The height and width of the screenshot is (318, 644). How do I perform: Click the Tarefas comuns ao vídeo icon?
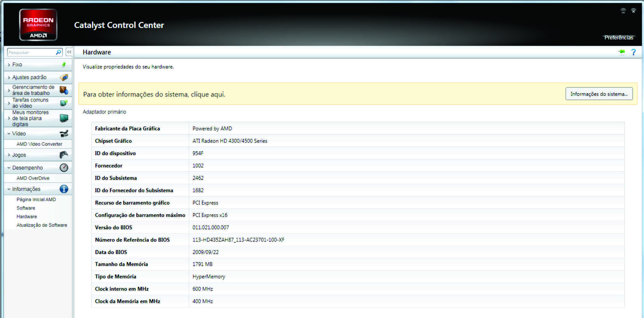(x=64, y=103)
